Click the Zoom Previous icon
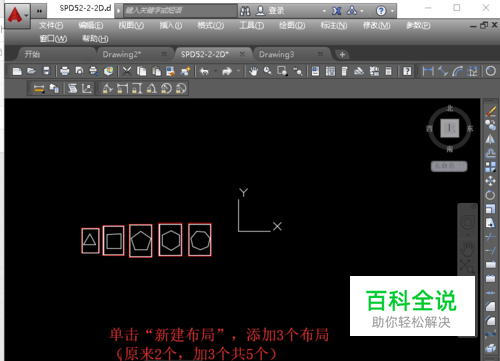Image resolution: width=500 pixels, height=361 pixels. click(x=298, y=71)
